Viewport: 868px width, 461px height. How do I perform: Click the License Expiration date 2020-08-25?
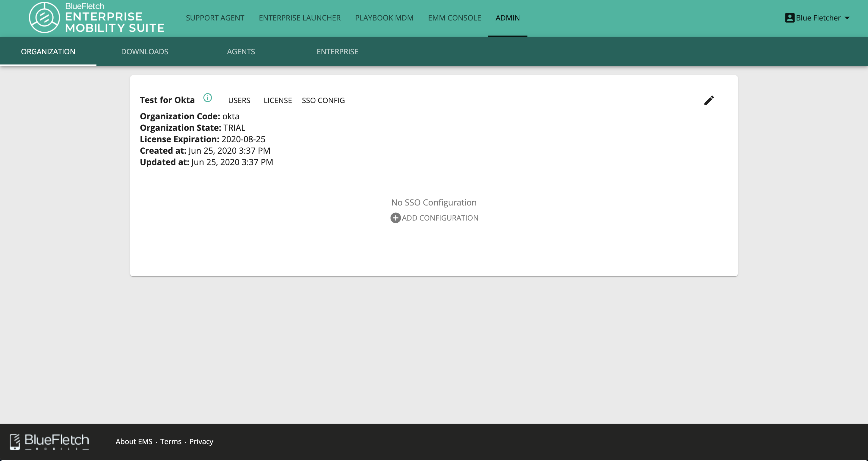pos(243,139)
